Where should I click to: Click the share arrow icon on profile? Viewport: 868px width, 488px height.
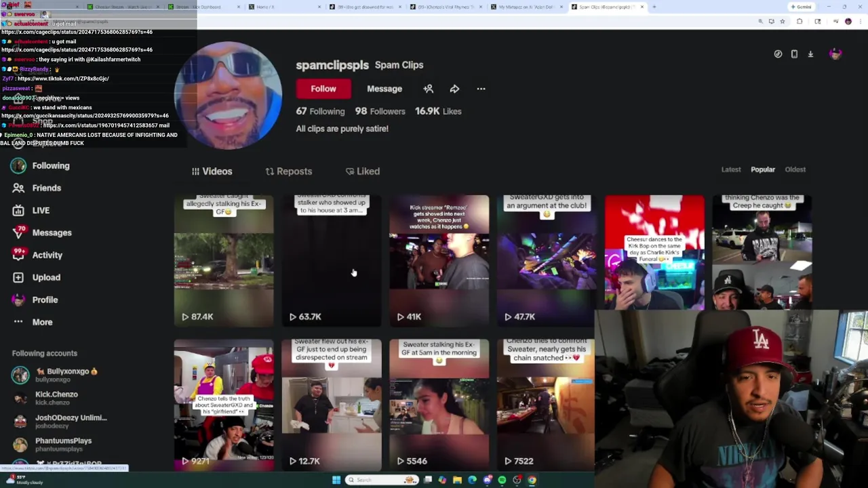pos(454,89)
